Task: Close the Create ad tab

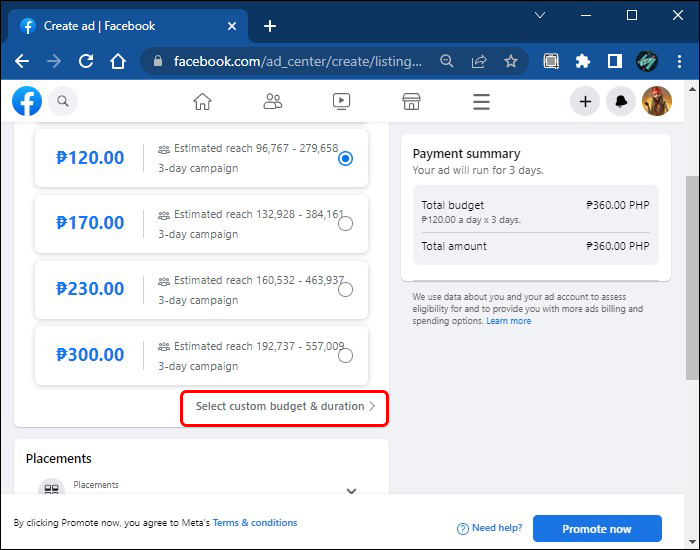Action: [x=232, y=26]
